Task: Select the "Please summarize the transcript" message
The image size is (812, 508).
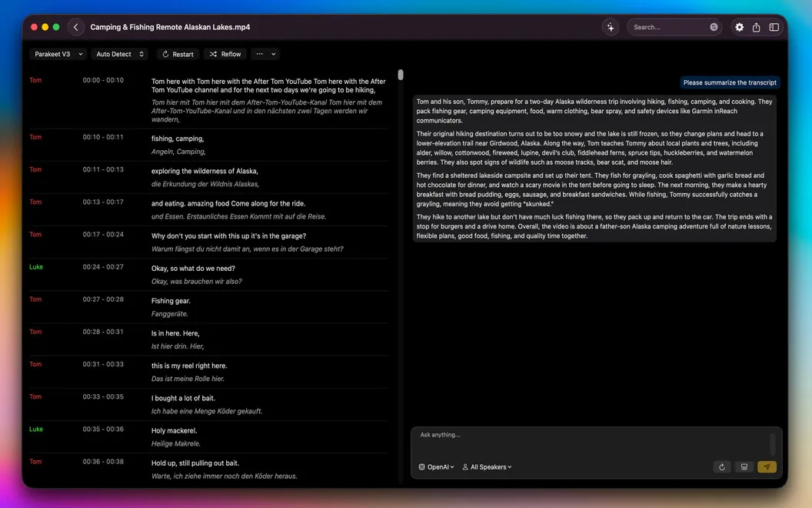Action: point(729,82)
